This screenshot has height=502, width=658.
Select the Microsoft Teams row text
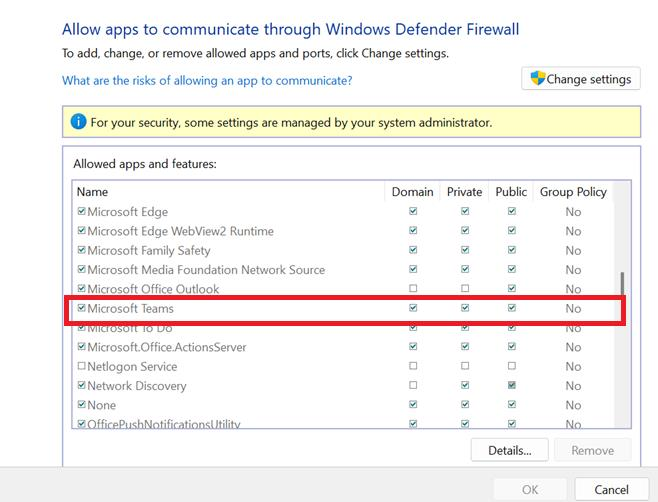click(x=130, y=309)
